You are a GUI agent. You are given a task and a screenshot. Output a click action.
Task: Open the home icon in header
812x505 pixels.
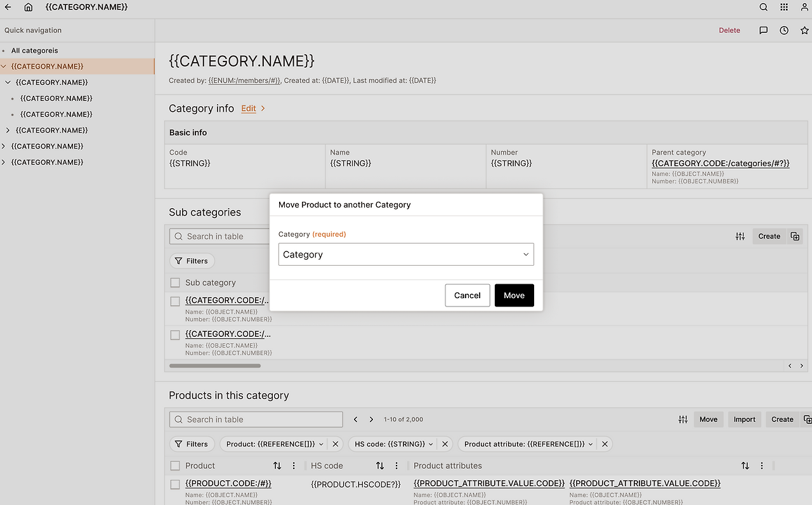[29, 7]
